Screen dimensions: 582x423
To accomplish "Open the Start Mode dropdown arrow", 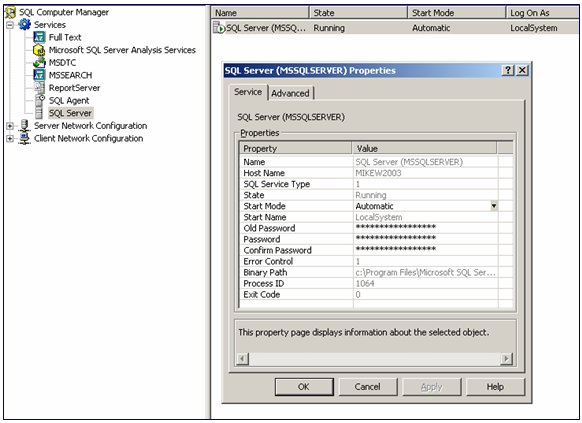I will pos(494,206).
